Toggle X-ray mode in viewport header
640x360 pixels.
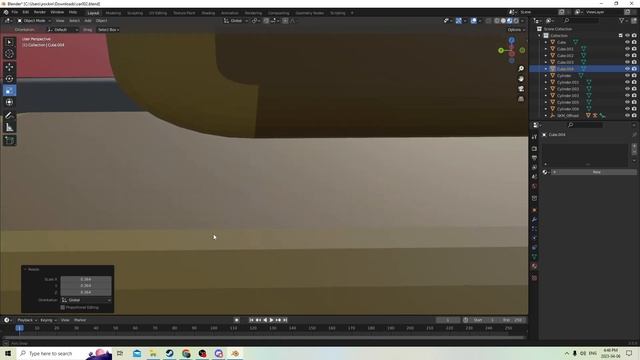489,21
